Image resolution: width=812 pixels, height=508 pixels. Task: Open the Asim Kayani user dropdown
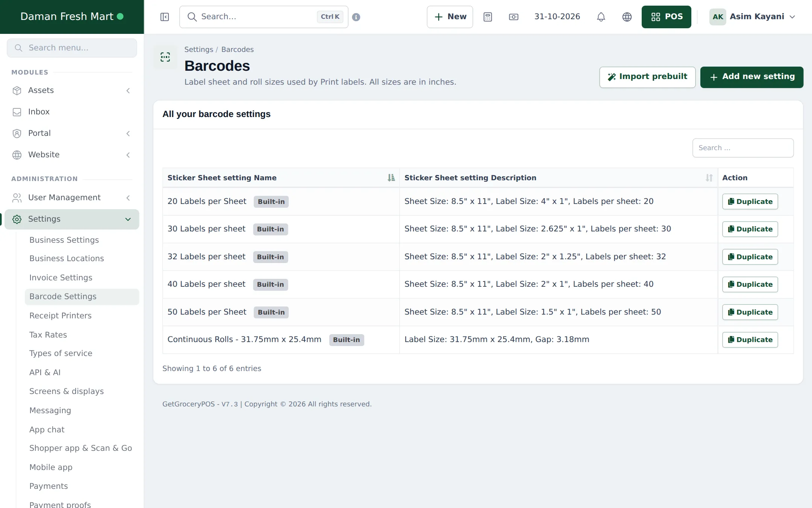pos(752,17)
